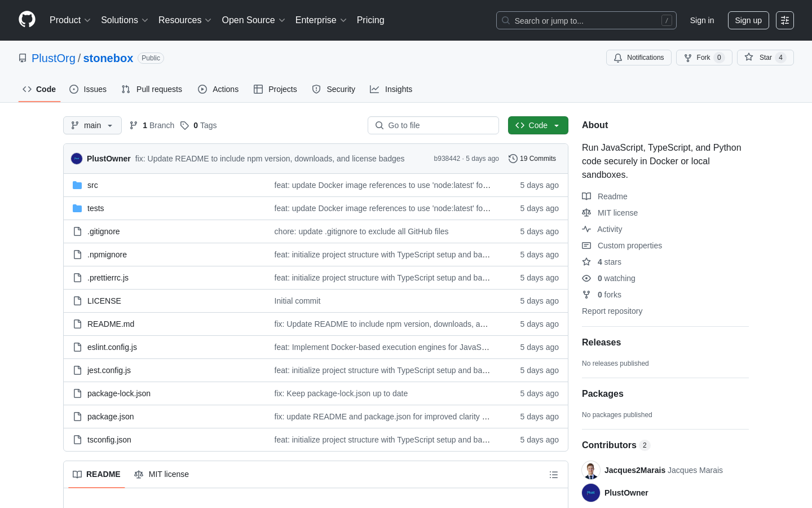Open the Releases section heading link

(x=601, y=343)
